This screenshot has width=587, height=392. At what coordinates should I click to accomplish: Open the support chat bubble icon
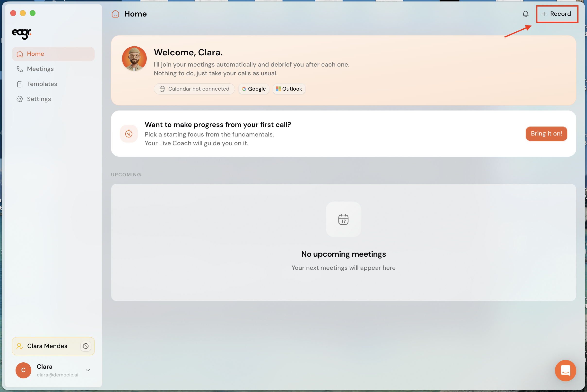(565, 370)
